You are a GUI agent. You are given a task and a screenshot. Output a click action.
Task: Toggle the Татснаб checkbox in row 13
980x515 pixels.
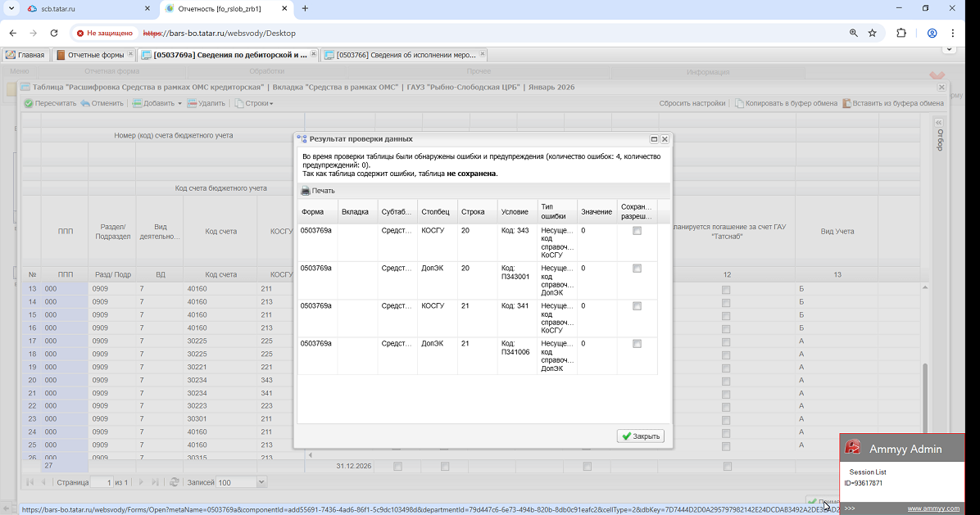pyautogui.click(x=726, y=290)
